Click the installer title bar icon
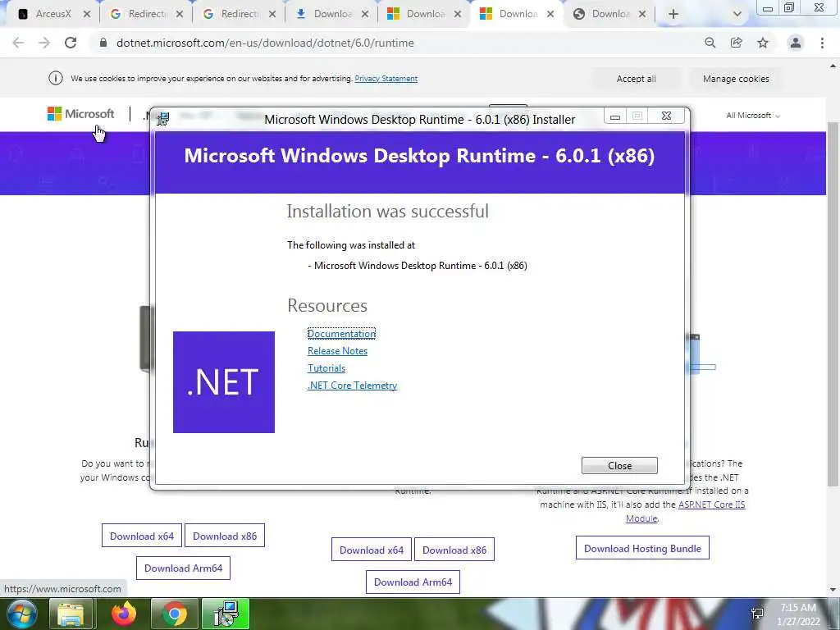The height and width of the screenshot is (630, 840). pos(163,118)
